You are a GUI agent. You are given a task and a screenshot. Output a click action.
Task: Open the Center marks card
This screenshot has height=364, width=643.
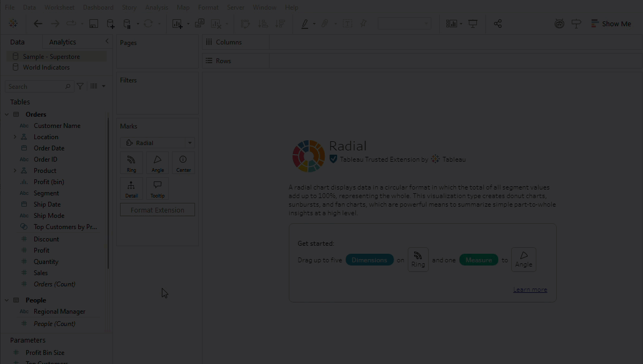point(183,163)
